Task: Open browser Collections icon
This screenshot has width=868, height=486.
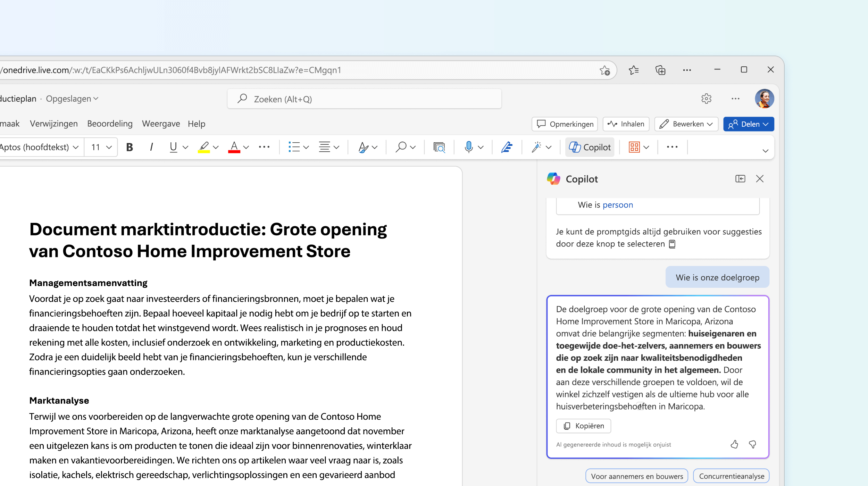Action: pos(660,70)
